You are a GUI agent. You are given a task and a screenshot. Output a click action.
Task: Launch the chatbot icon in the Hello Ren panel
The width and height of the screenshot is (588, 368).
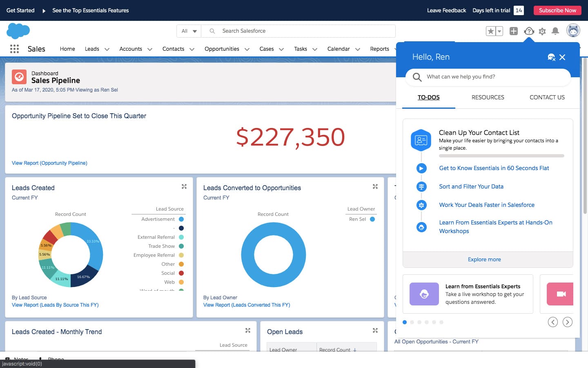(551, 57)
